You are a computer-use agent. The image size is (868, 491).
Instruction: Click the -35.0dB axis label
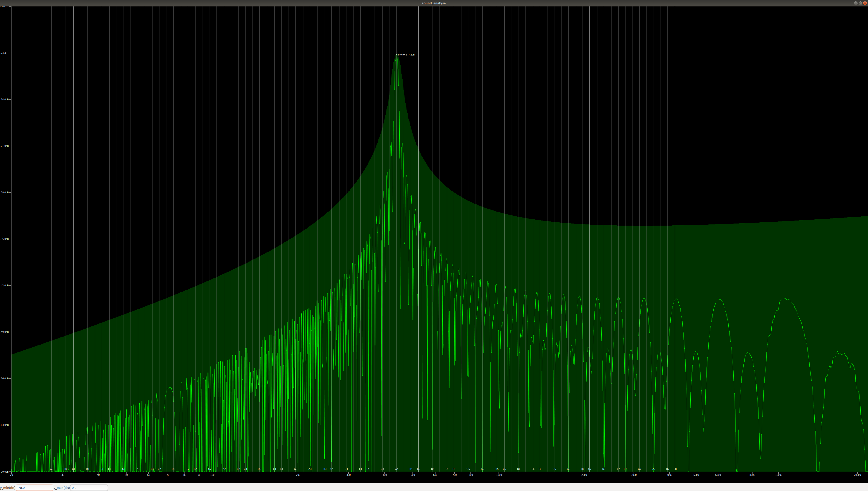pyautogui.click(x=5, y=239)
